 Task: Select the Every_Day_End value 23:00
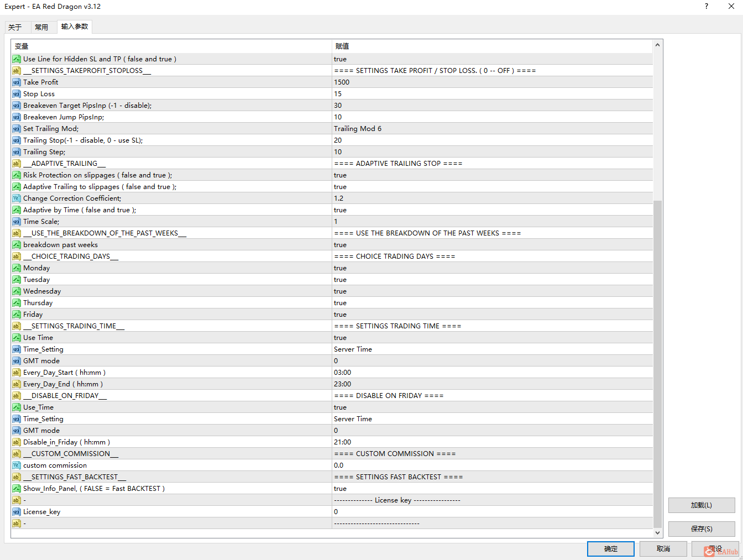point(342,384)
